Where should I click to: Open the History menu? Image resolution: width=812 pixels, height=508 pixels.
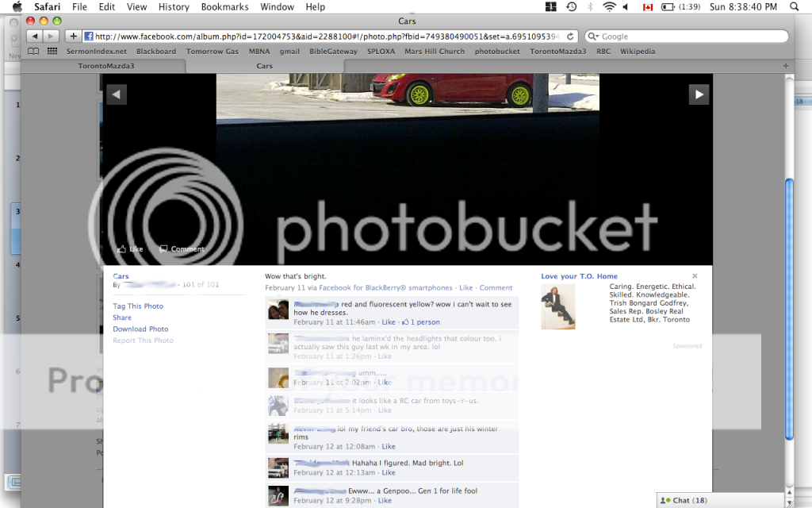(174, 7)
